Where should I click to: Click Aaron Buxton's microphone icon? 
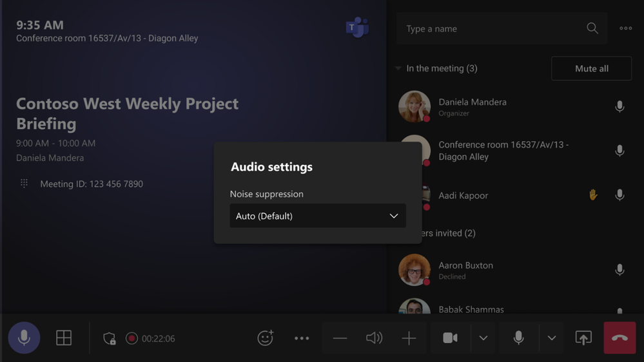point(620,270)
